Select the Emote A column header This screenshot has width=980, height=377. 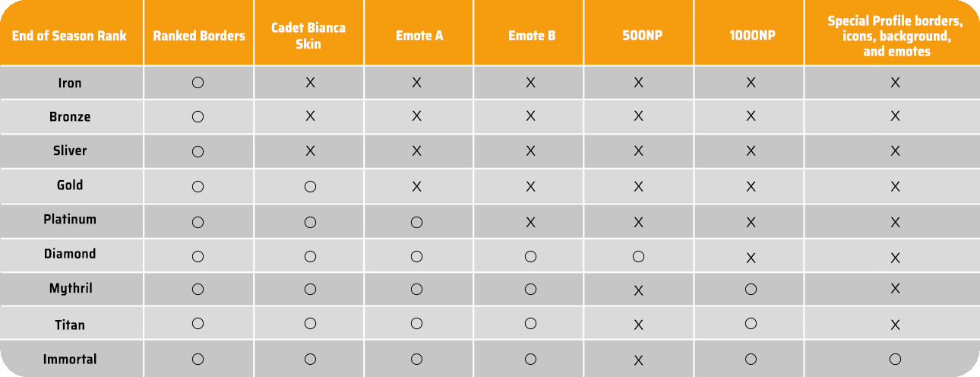pos(419,36)
